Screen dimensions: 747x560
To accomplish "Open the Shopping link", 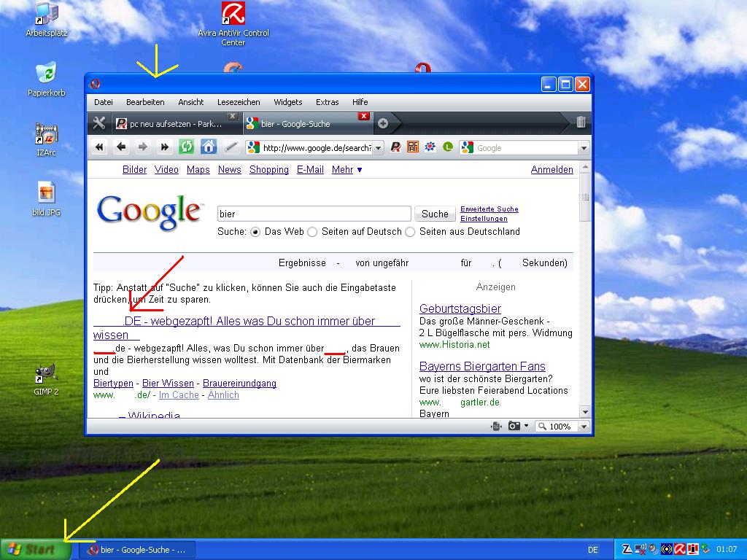I will (x=269, y=169).
